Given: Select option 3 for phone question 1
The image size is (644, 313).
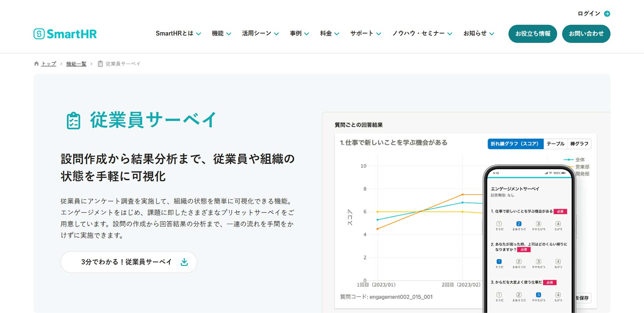Looking at the screenshot, I should coord(538,224).
